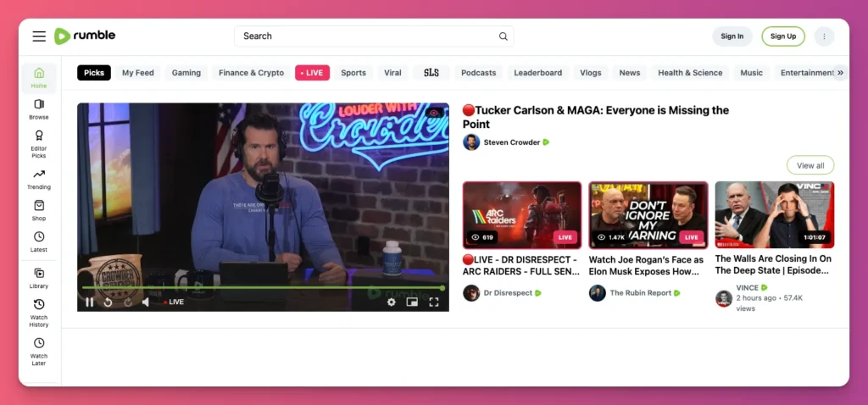The image size is (868, 405).
Task: Enter fullscreen video mode
Action: 434,302
